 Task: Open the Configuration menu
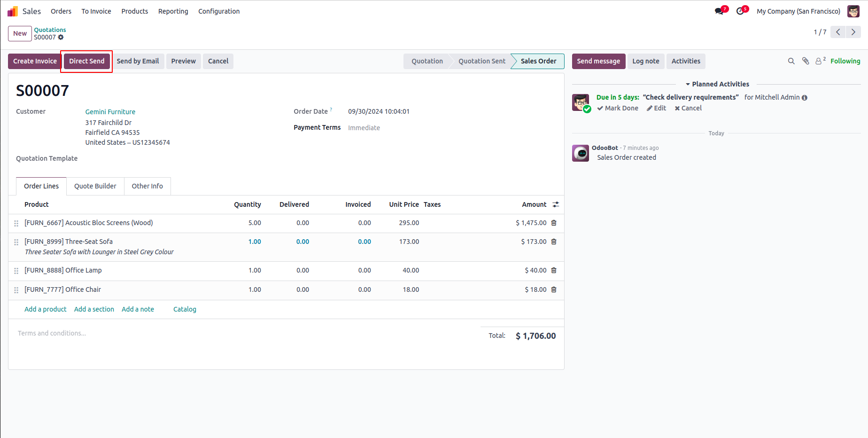[219, 11]
